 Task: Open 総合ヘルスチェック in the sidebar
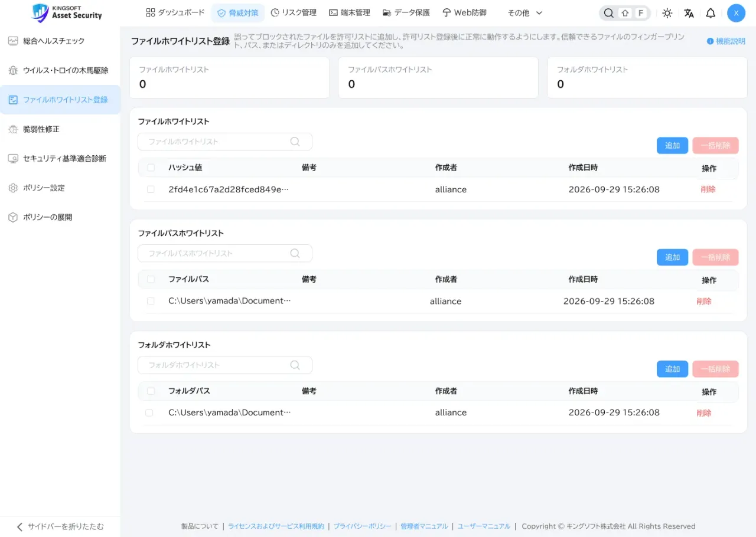tap(60, 41)
